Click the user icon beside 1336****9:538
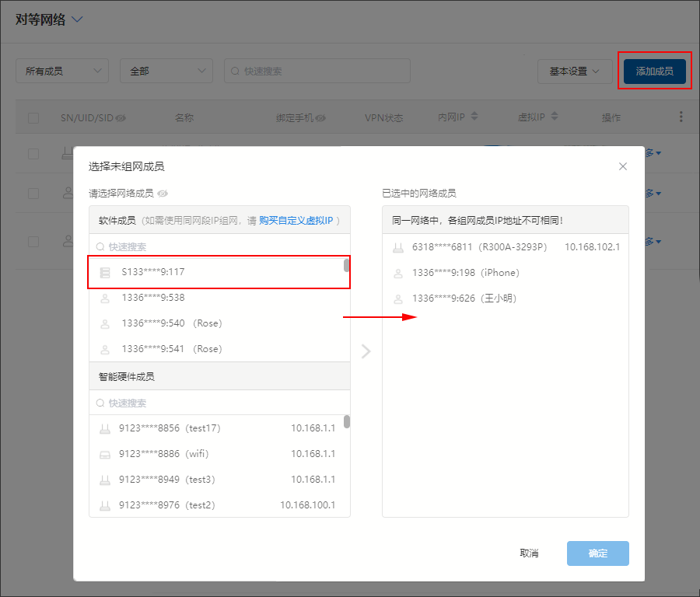The width and height of the screenshot is (700, 597). (105, 298)
